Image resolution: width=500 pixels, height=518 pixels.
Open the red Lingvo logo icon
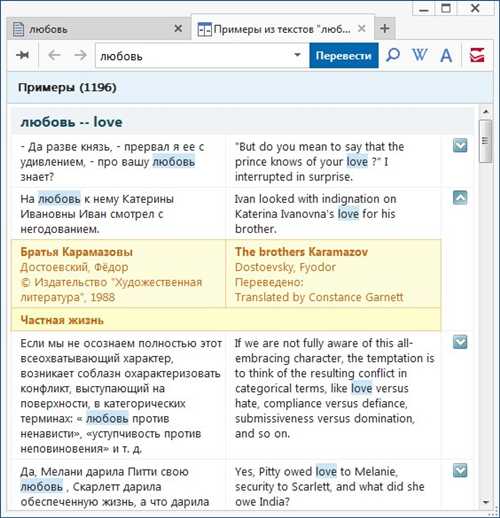point(477,55)
